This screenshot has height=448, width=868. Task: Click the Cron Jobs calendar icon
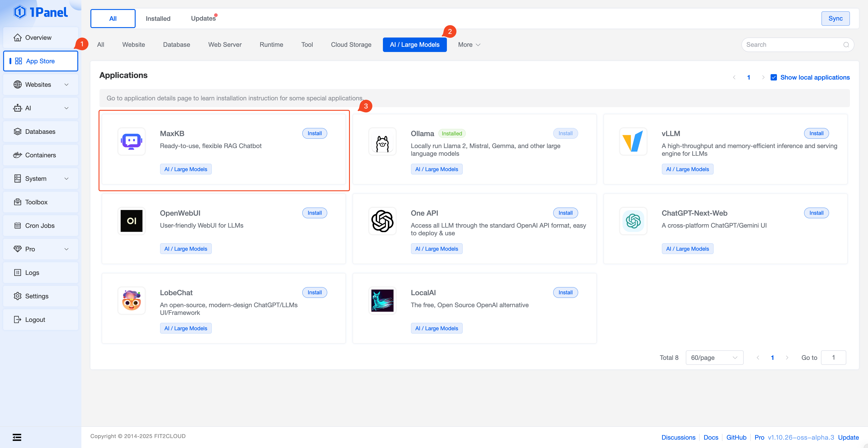(18, 226)
